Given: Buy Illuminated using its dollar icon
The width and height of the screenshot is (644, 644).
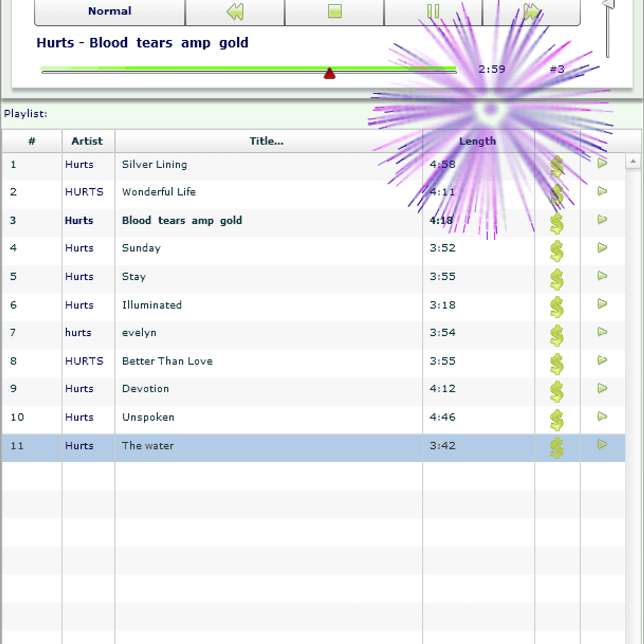Looking at the screenshot, I should pyautogui.click(x=557, y=307).
